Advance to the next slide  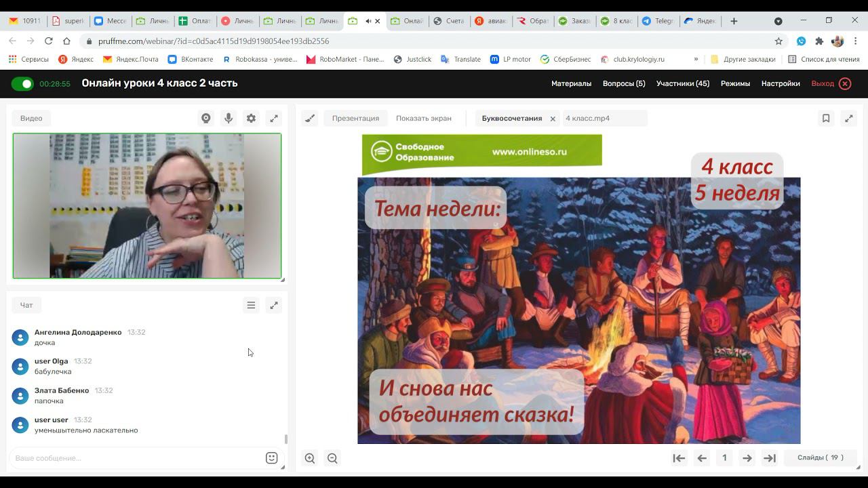(747, 458)
